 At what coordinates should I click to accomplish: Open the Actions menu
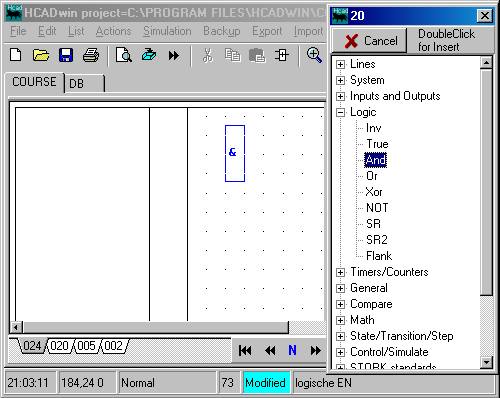(x=113, y=31)
